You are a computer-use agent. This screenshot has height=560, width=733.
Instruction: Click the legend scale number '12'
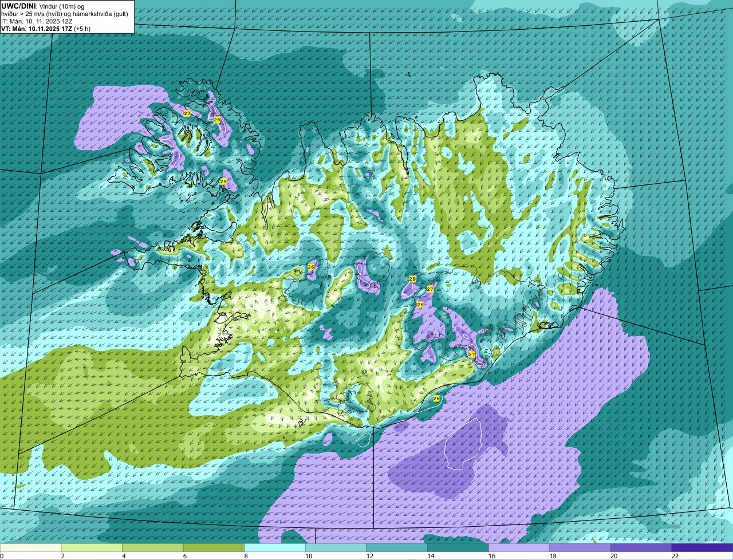pos(370,556)
